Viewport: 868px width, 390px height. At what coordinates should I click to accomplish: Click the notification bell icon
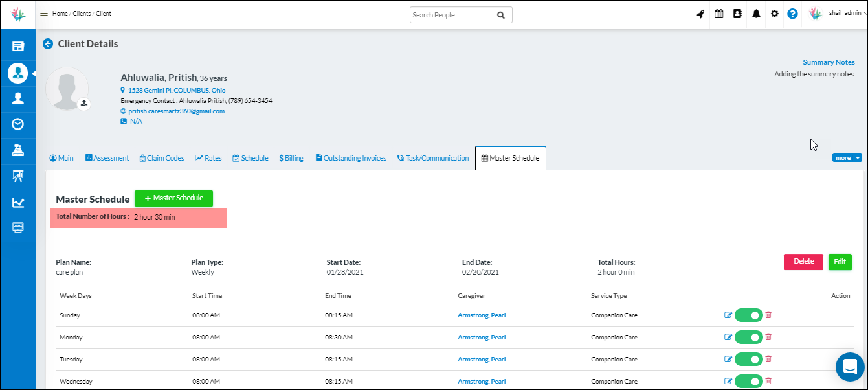pos(756,14)
